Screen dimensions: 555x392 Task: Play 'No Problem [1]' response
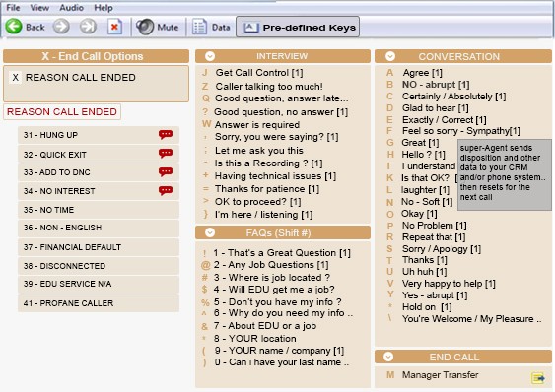pos(435,226)
